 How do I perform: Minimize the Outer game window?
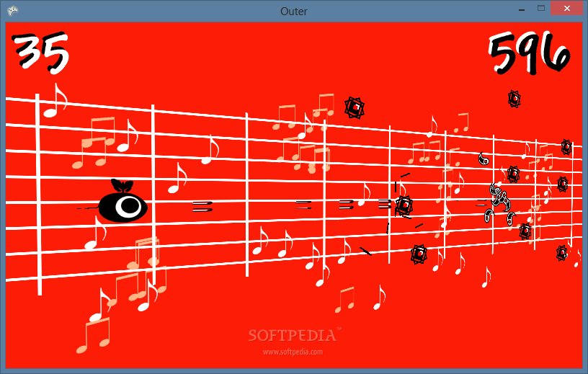pyautogui.click(x=522, y=9)
